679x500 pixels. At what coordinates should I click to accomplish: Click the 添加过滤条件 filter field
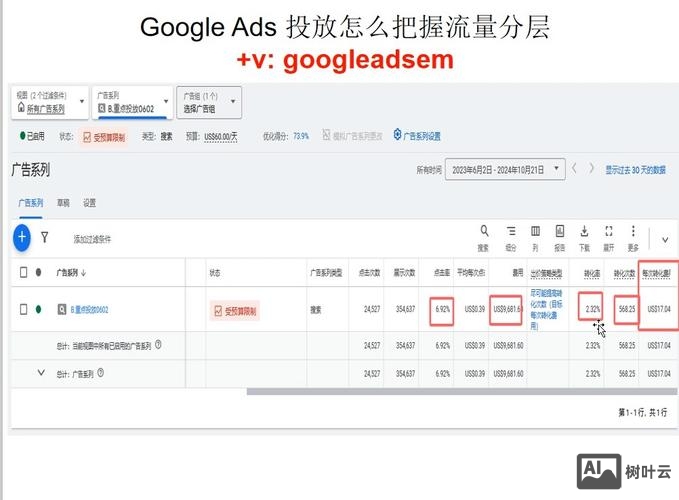(x=92, y=239)
